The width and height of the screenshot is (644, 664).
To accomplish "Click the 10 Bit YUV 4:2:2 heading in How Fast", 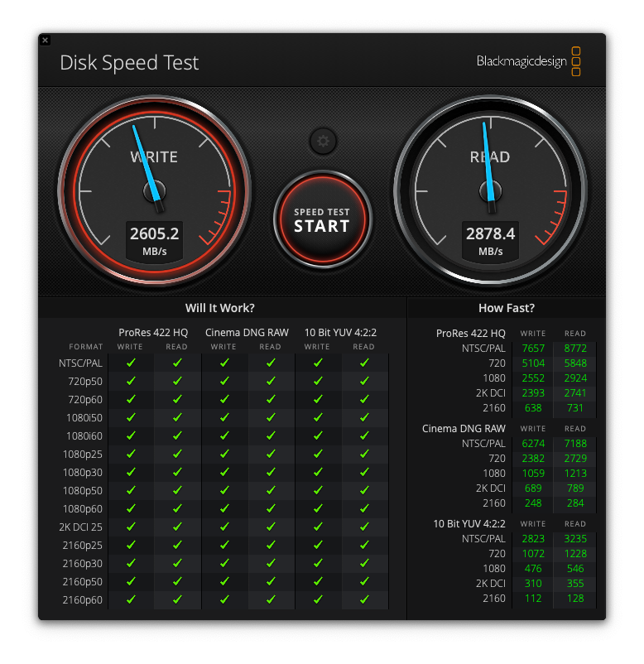I will pos(469,524).
